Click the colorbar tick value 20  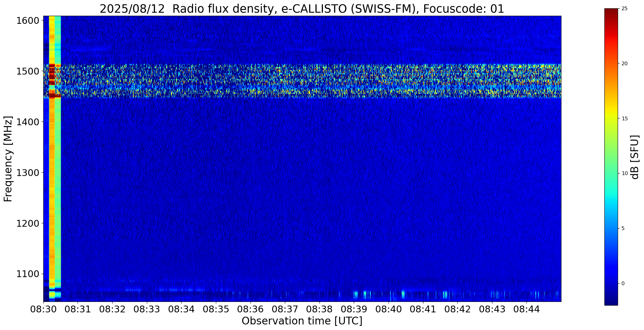(624, 63)
